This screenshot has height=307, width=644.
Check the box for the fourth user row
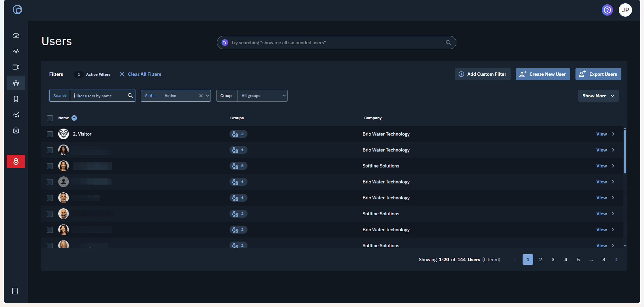point(50,182)
